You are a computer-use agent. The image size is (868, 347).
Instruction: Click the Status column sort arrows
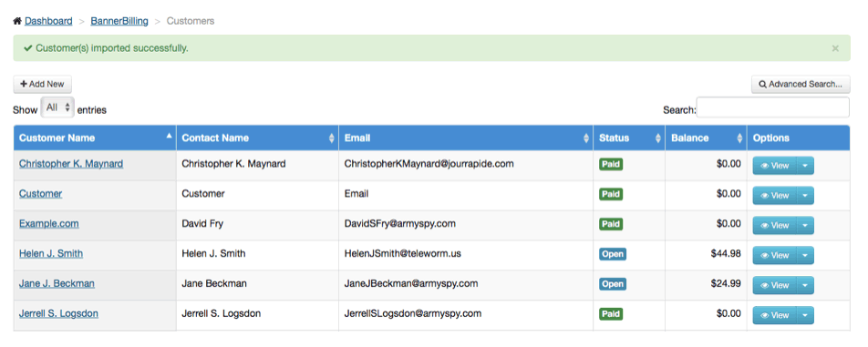point(658,138)
